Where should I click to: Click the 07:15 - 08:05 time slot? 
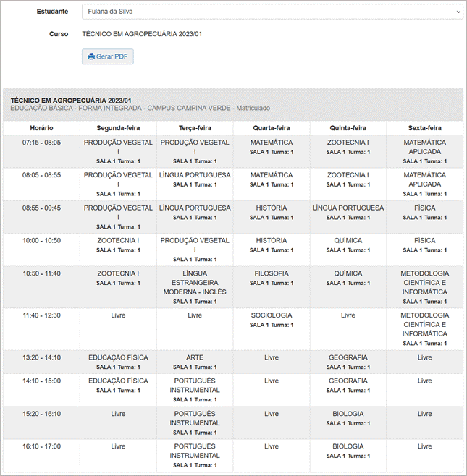(41, 143)
